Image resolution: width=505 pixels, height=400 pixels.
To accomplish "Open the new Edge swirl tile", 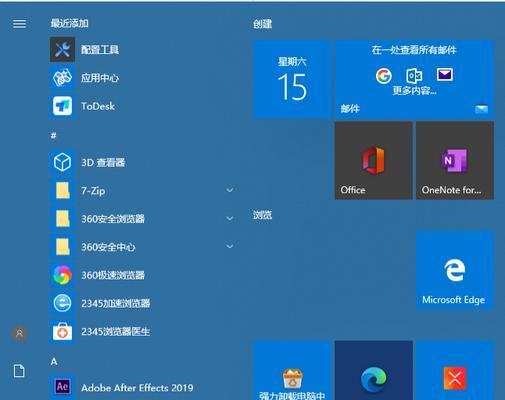I will coord(373,370).
